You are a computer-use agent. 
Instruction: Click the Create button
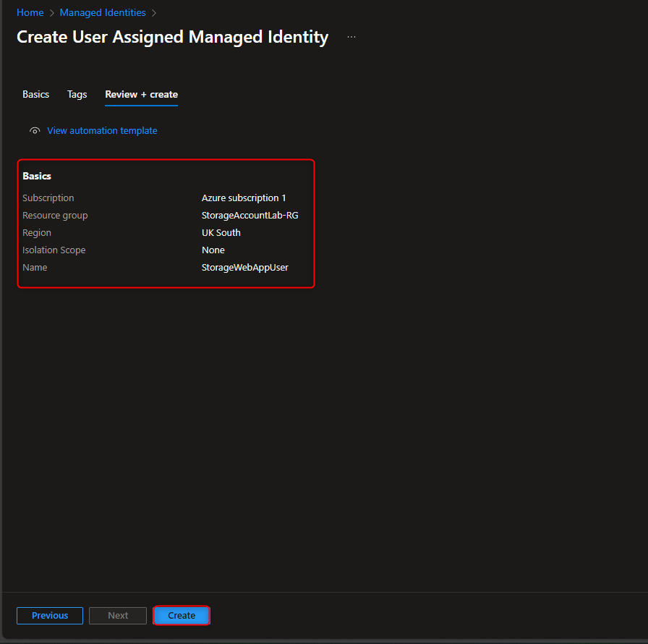tap(181, 615)
